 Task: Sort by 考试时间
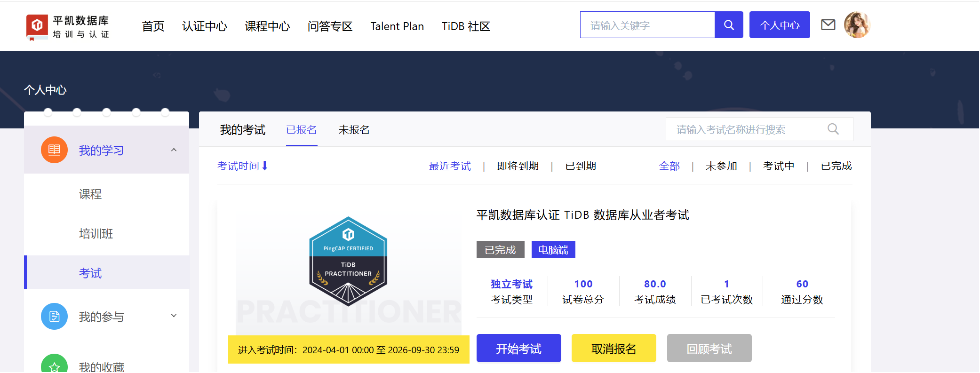coord(238,166)
